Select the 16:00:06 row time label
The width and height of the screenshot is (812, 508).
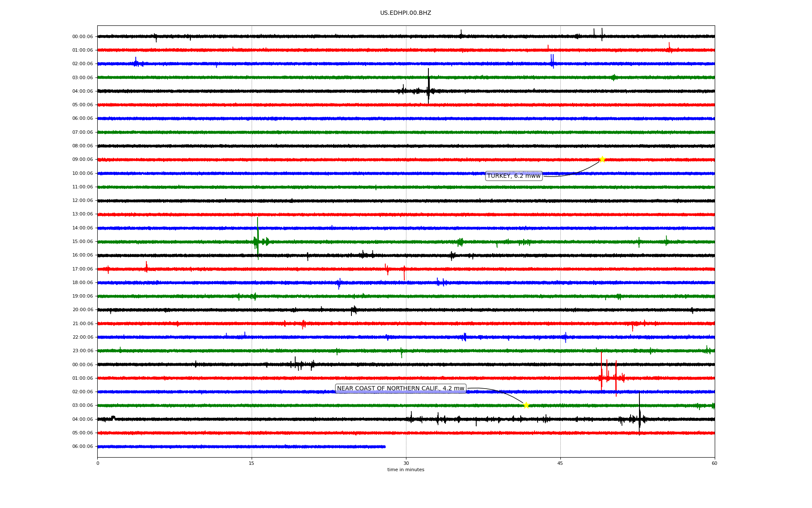point(82,255)
